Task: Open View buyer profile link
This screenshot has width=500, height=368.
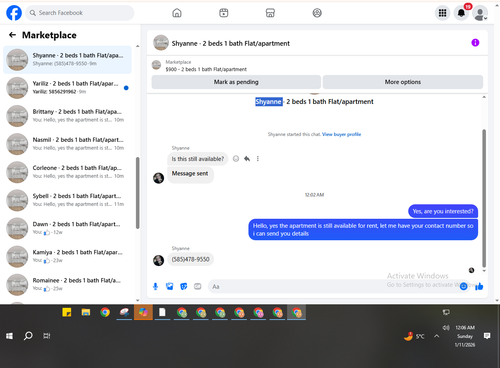Action: [x=341, y=134]
